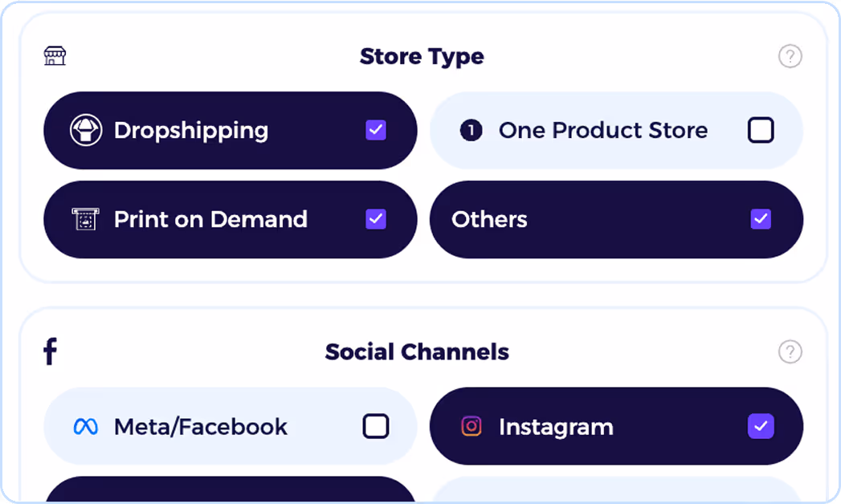This screenshot has width=841, height=504.
Task: Click the Instagram filter pill
Action: point(554,426)
